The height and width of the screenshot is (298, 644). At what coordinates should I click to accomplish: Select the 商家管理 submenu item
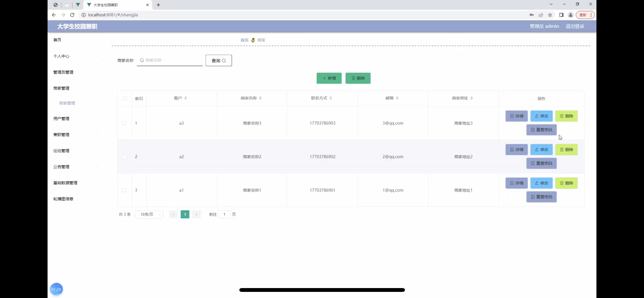point(67,103)
